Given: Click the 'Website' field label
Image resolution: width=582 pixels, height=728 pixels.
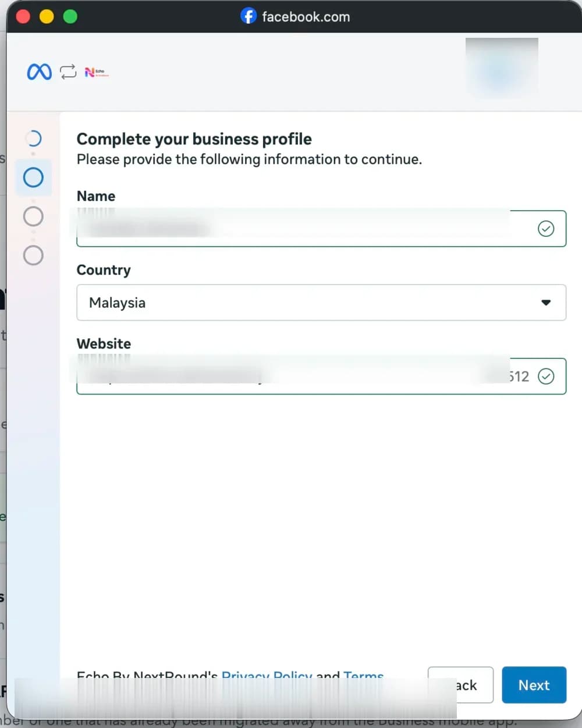Looking at the screenshot, I should pos(104,344).
